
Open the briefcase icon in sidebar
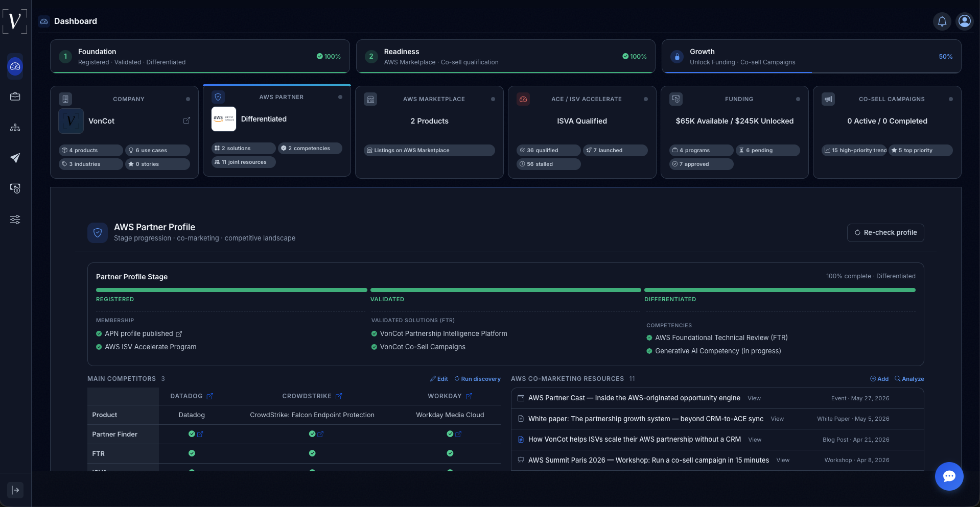(15, 96)
